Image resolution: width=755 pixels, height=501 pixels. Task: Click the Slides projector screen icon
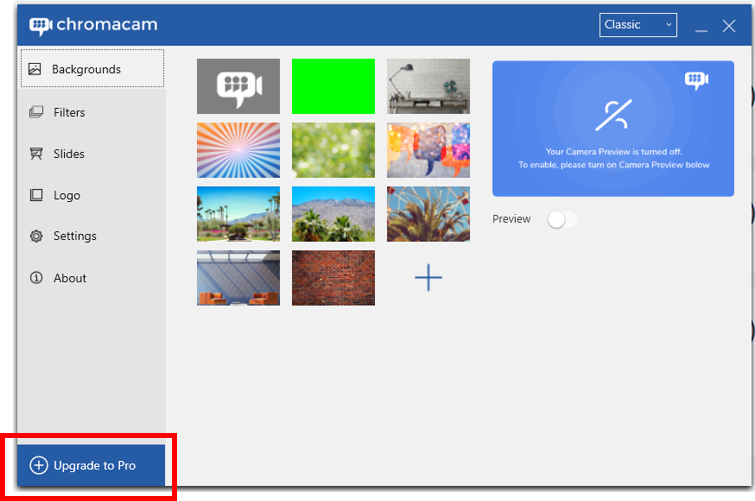[36, 154]
